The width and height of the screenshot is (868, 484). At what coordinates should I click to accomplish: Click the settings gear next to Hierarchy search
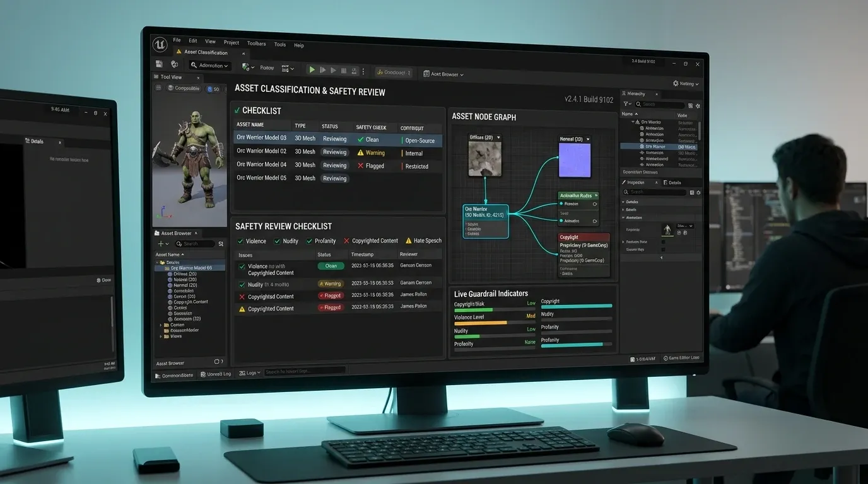[x=698, y=105]
